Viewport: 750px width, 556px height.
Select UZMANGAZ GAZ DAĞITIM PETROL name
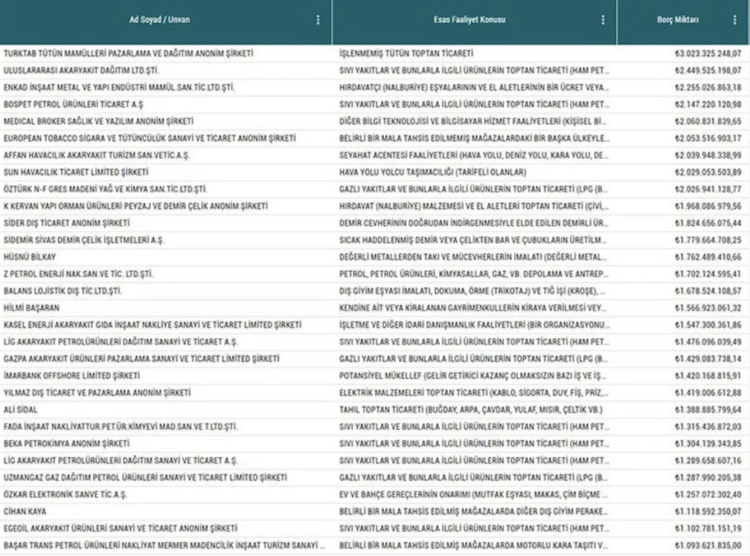coord(145,478)
